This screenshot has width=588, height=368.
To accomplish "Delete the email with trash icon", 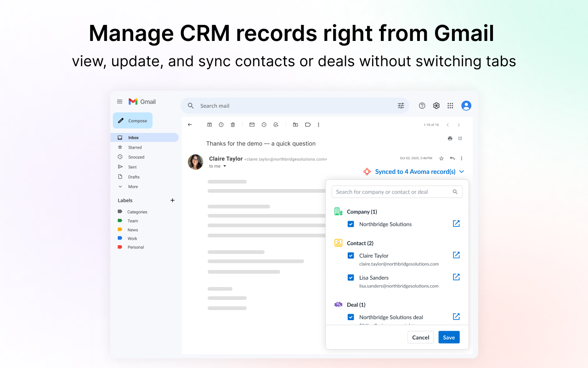I will point(233,125).
